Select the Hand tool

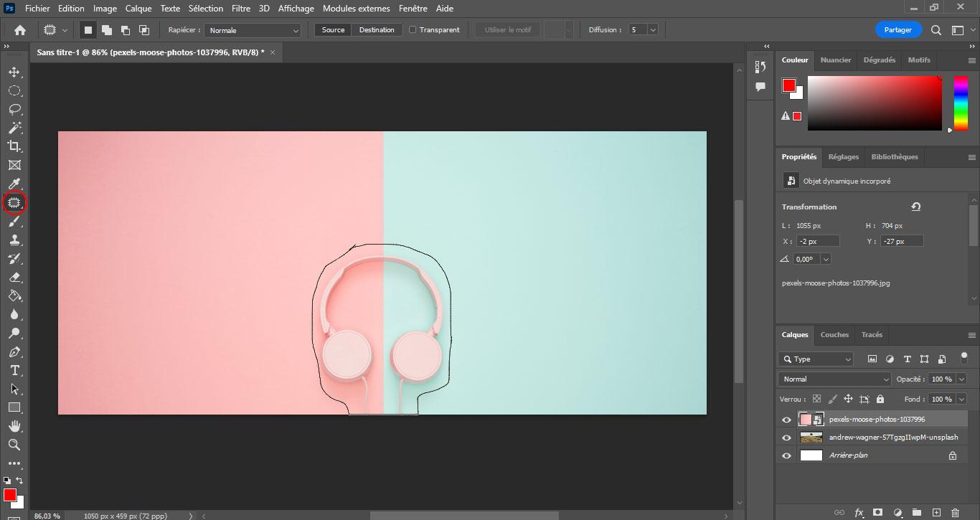point(14,427)
